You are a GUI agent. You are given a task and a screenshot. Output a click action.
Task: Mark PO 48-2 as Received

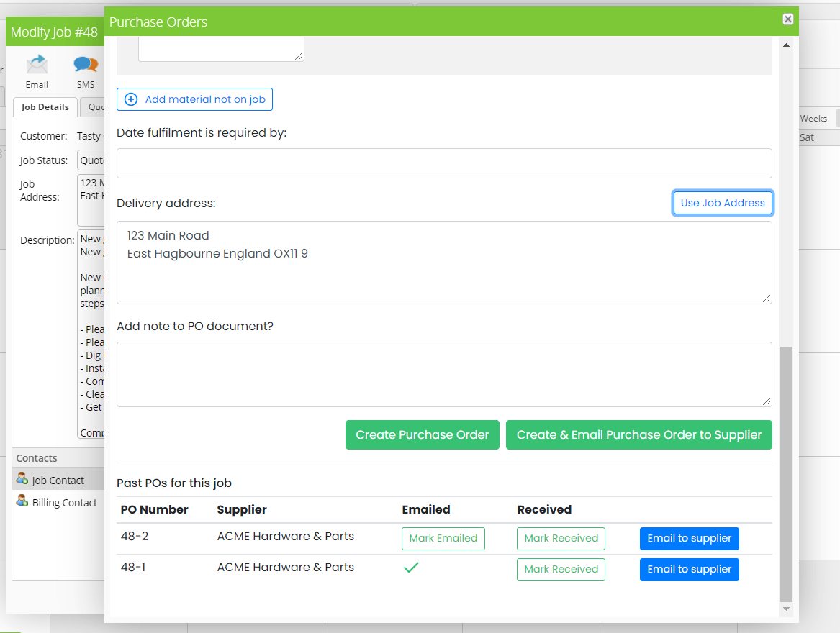[561, 538]
